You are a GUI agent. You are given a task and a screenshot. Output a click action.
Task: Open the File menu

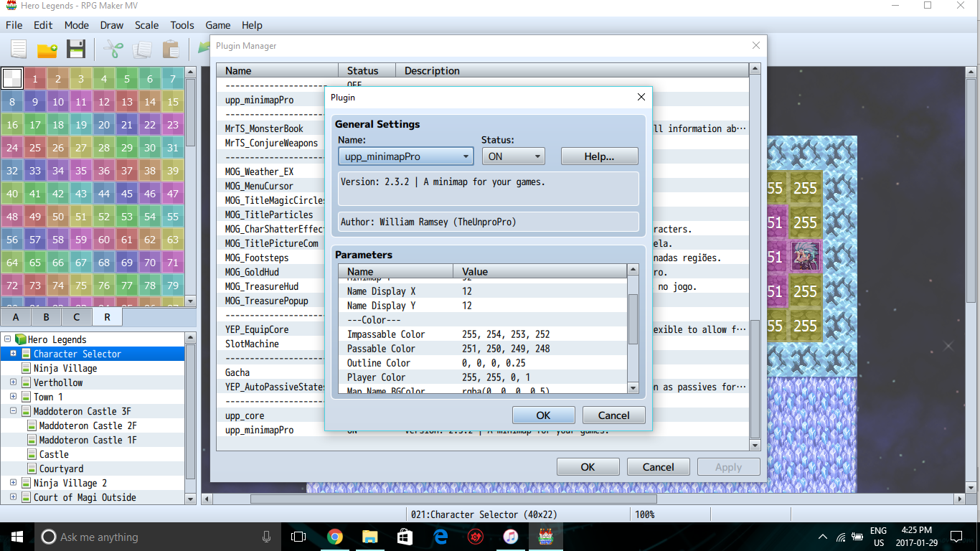pos(14,25)
